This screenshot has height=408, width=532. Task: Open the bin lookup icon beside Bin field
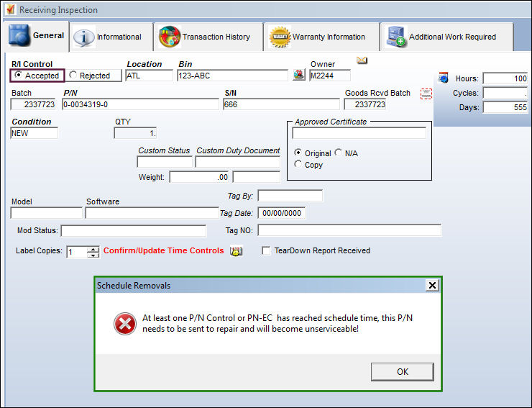pyautogui.click(x=299, y=75)
